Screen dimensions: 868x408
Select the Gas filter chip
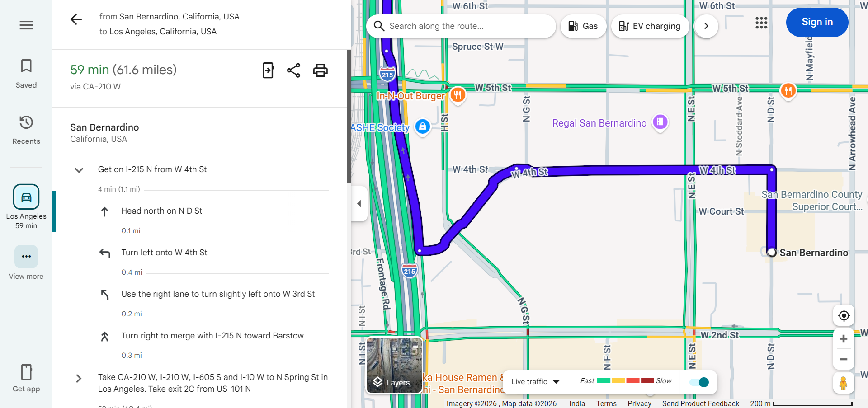(583, 26)
